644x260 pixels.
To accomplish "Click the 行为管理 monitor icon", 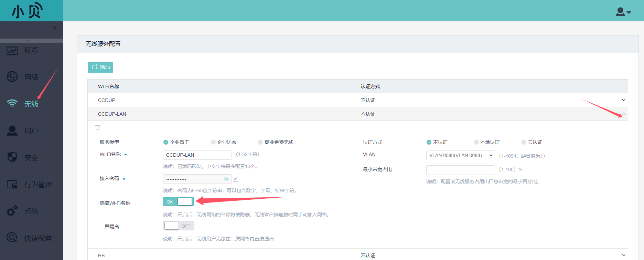I will [x=12, y=184].
